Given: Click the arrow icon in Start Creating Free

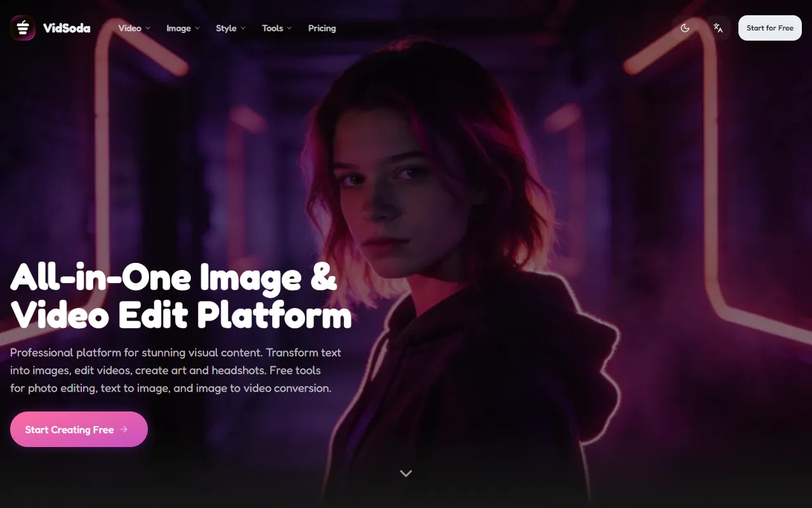Looking at the screenshot, I should (x=124, y=429).
